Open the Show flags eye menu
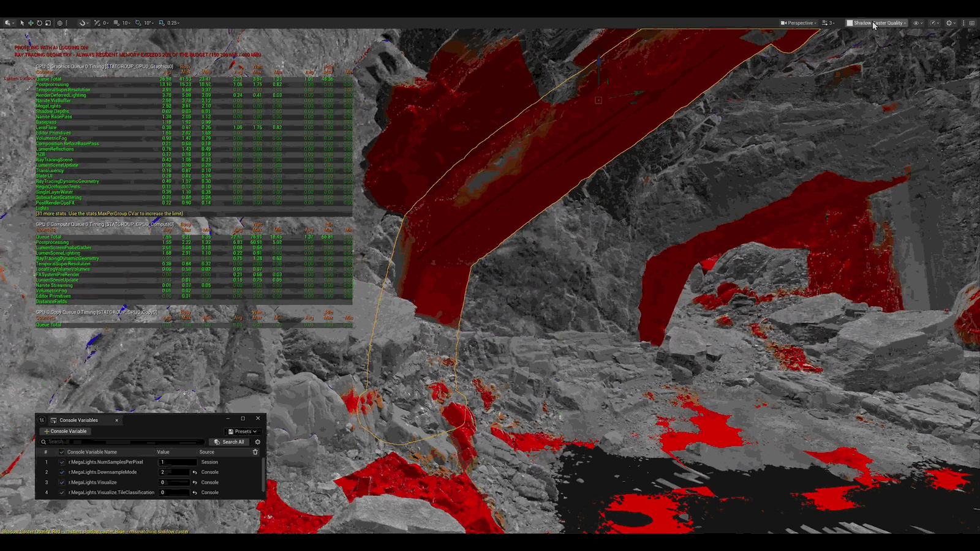This screenshot has width=980, height=551. (918, 23)
